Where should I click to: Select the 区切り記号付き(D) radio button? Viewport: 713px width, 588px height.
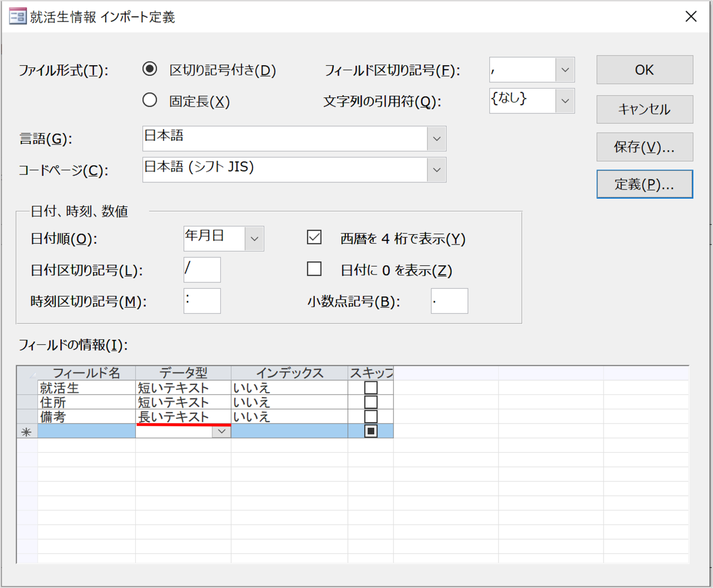point(150,69)
